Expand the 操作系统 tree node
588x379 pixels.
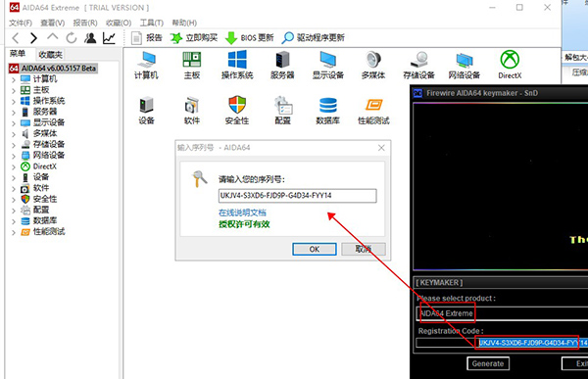pyautogui.click(x=14, y=101)
